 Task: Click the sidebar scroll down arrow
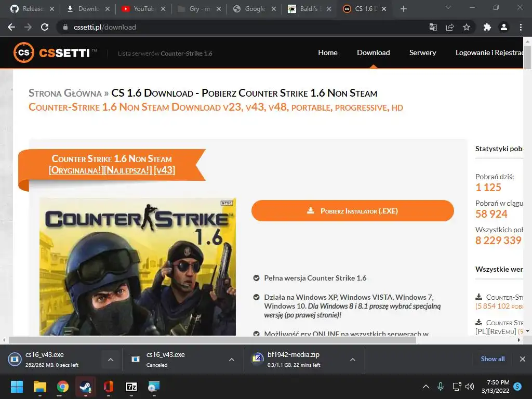(x=528, y=331)
